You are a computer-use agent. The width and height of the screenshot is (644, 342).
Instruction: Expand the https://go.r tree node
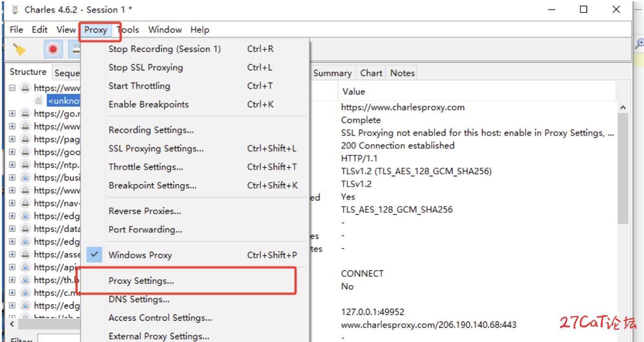(x=12, y=114)
